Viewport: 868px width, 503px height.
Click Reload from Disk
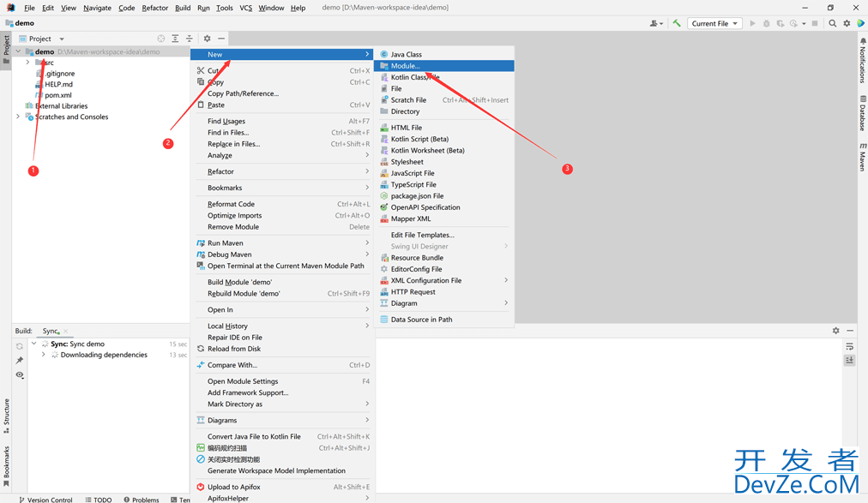click(x=282, y=349)
